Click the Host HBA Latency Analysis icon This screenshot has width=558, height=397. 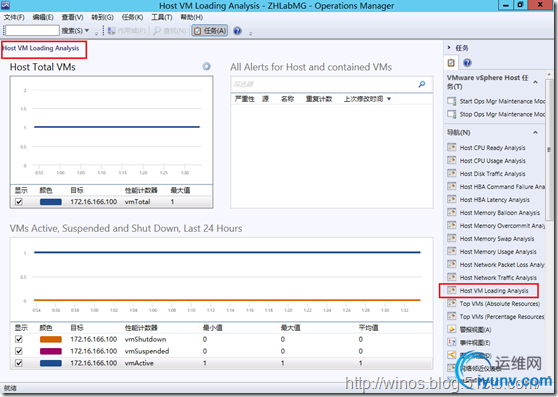click(452, 199)
